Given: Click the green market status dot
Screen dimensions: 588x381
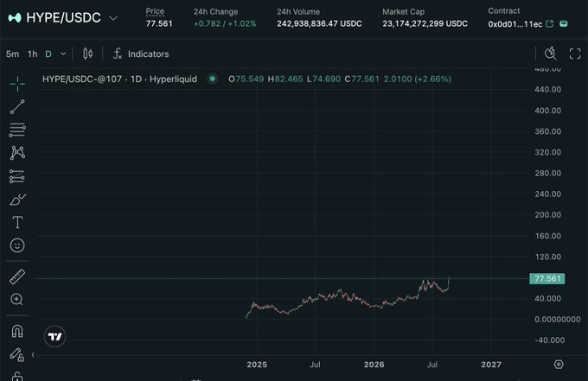Looking at the screenshot, I should pos(212,79).
